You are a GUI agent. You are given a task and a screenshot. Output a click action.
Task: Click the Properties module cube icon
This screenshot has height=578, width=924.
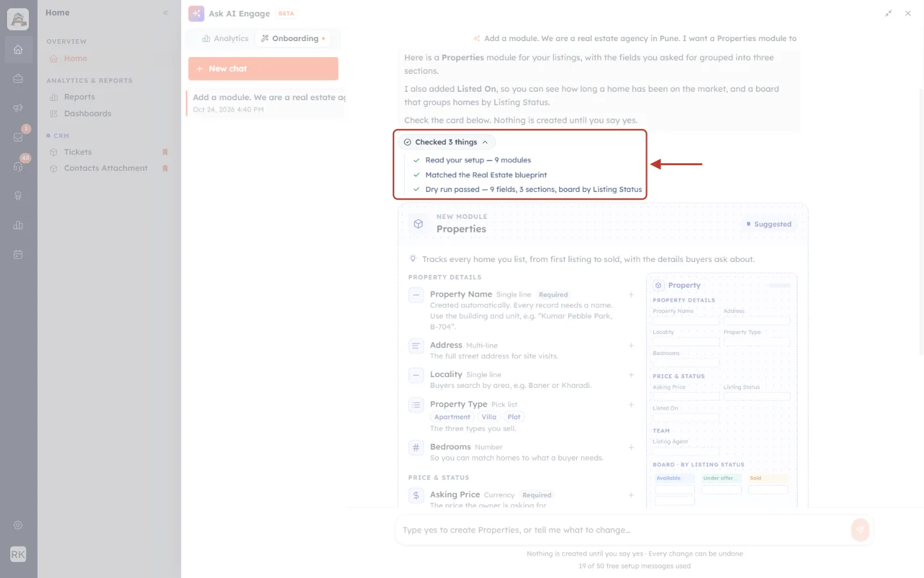pos(418,223)
